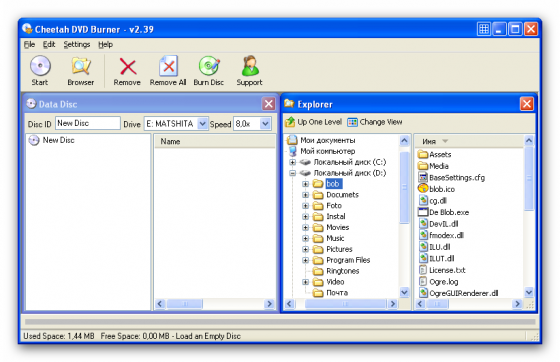The width and height of the screenshot is (560, 362).
Task: Select the Ogre.log file icon
Action: point(423,281)
